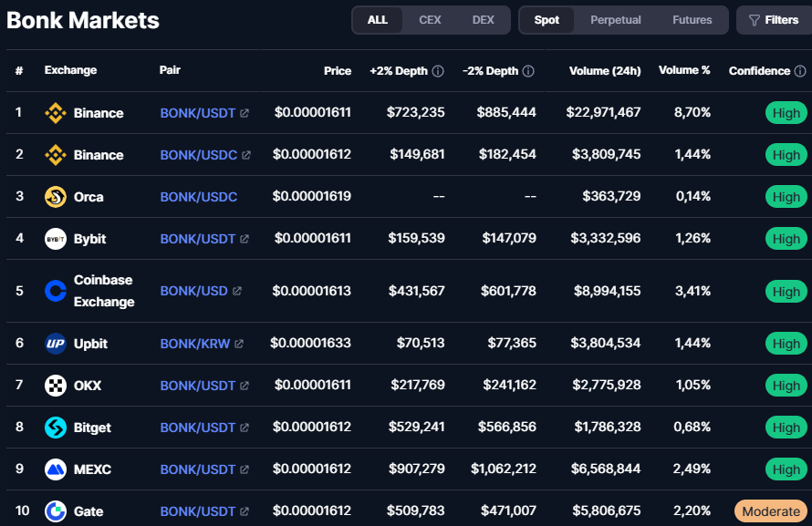Switch to the DEX tab
812x526 pixels.
pos(484,20)
